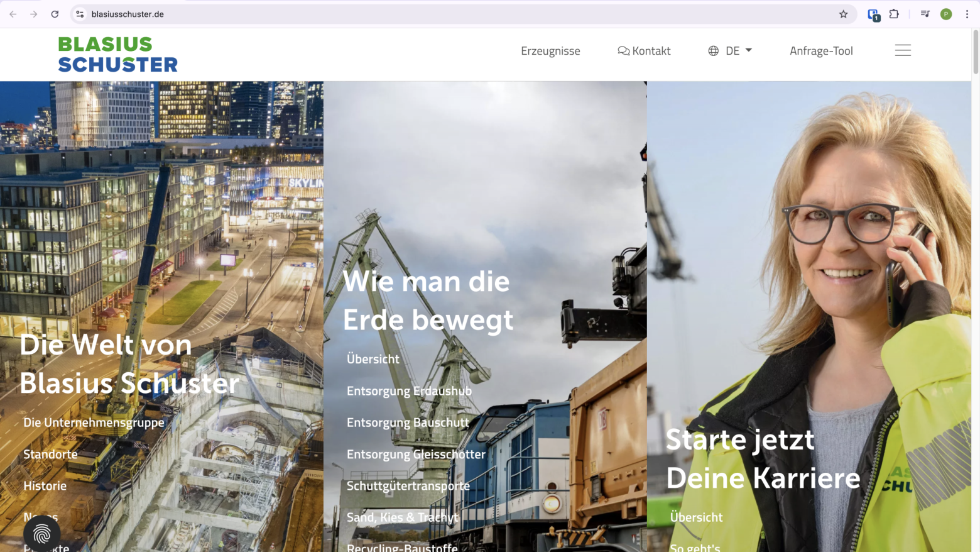Select Entsorgung Gleisschotter link
This screenshot has height=552, width=980.
click(x=416, y=454)
